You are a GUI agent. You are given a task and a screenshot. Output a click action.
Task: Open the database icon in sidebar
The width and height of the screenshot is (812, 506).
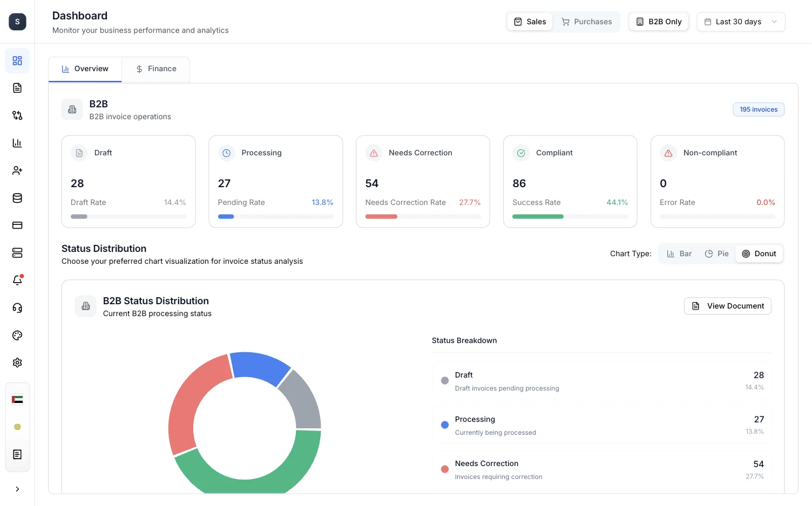(17, 198)
